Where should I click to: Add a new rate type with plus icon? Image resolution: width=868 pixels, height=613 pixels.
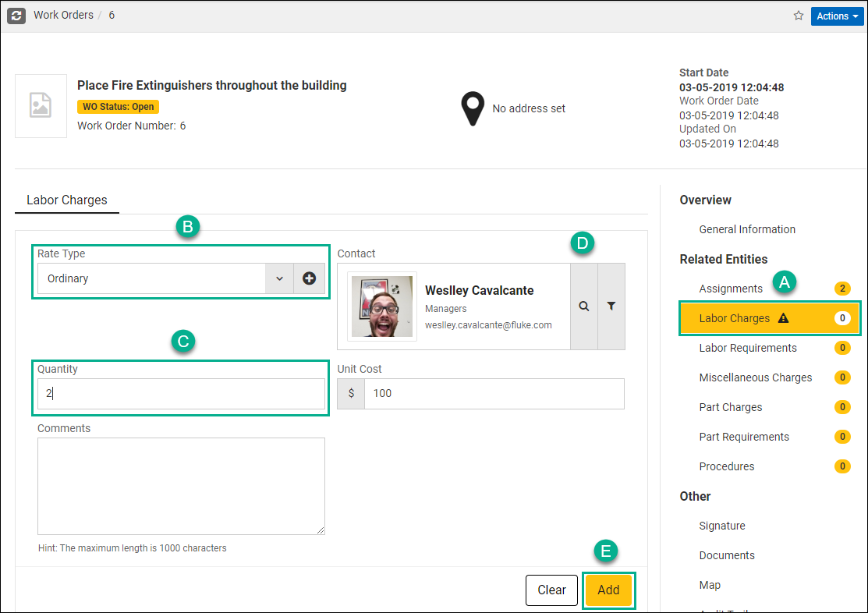pos(309,278)
